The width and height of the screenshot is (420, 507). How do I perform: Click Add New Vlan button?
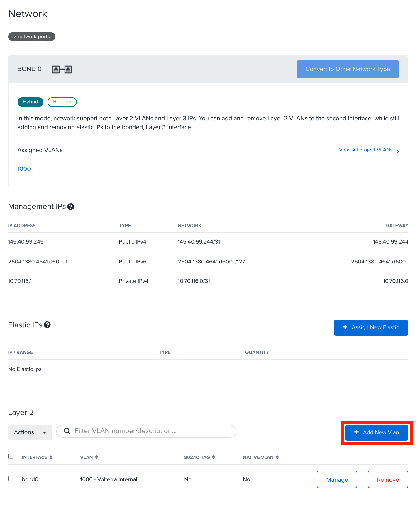[377, 432]
